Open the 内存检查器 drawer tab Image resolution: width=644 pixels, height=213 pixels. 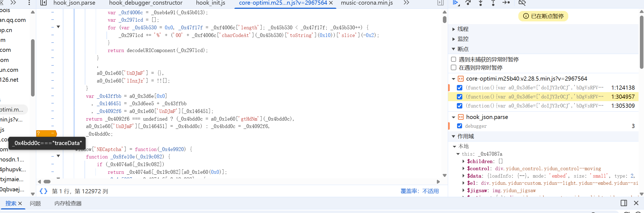[x=68, y=203]
